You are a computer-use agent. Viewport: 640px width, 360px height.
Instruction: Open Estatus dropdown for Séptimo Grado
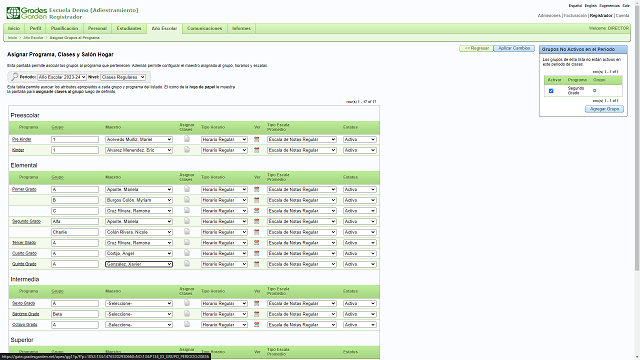(x=359, y=314)
